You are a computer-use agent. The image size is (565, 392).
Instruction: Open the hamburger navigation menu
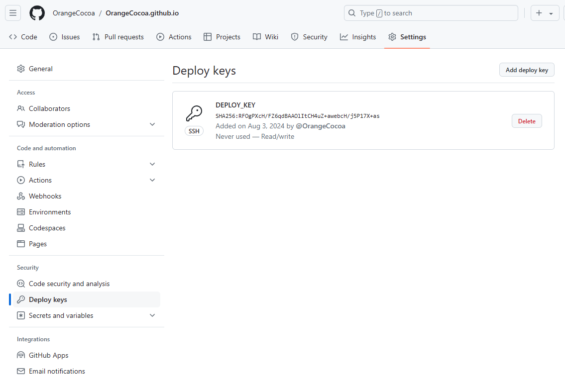click(x=13, y=13)
